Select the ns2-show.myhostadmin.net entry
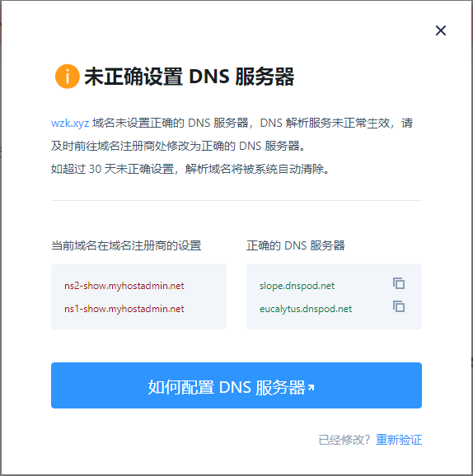 coord(124,286)
